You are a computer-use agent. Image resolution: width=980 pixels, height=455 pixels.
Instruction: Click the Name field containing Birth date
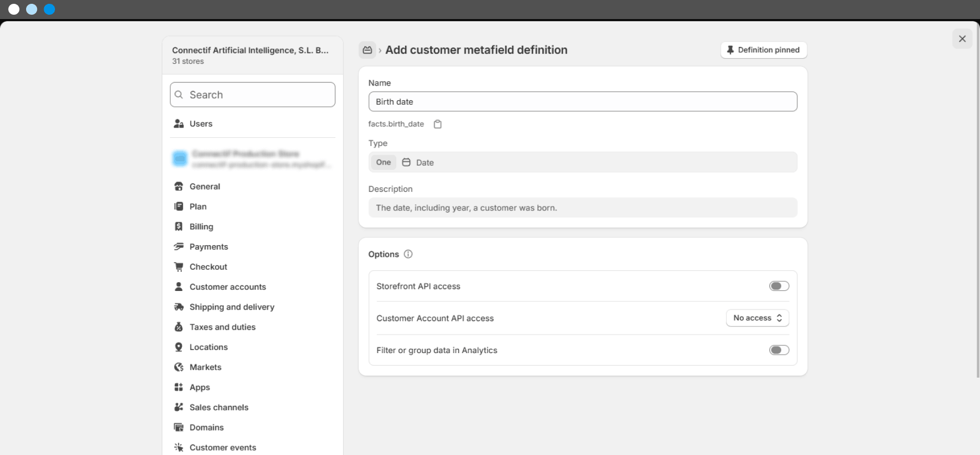tap(583, 102)
